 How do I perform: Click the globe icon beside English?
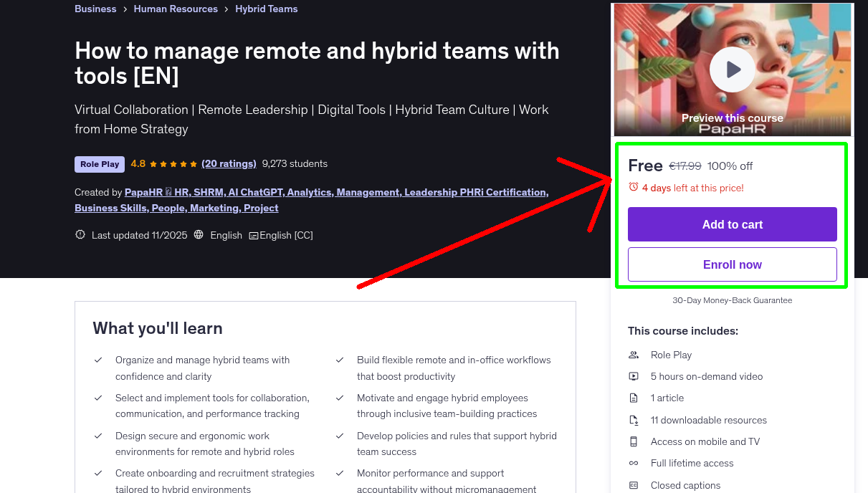[199, 234]
